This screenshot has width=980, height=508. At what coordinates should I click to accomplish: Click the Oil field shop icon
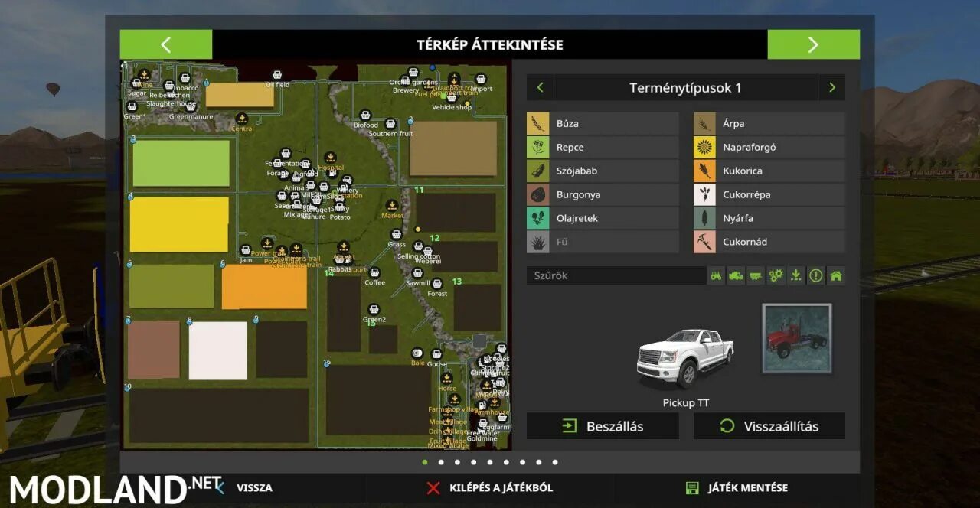(277, 75)
